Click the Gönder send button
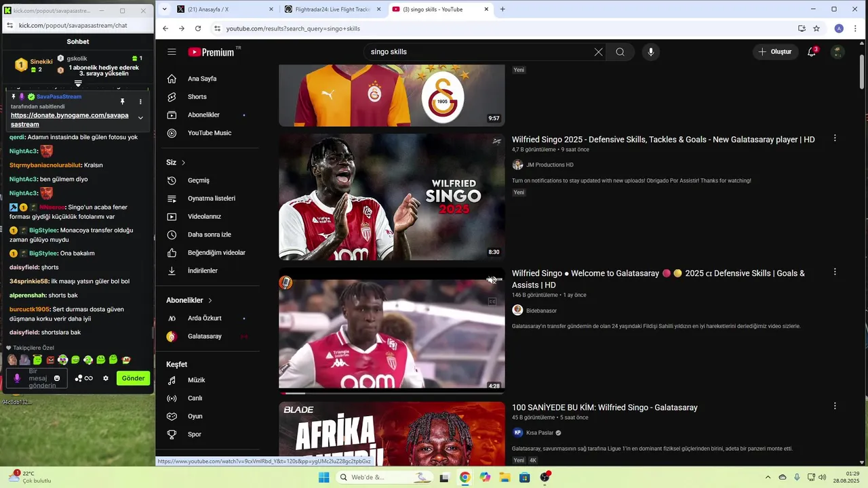Screen dimensions: 868x488 [x=133, y=378]
